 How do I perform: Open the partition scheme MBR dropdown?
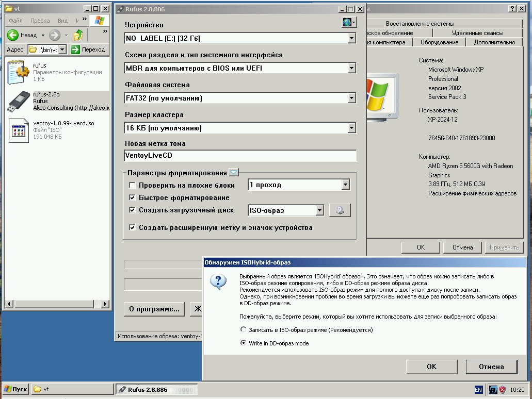[352, 68]
